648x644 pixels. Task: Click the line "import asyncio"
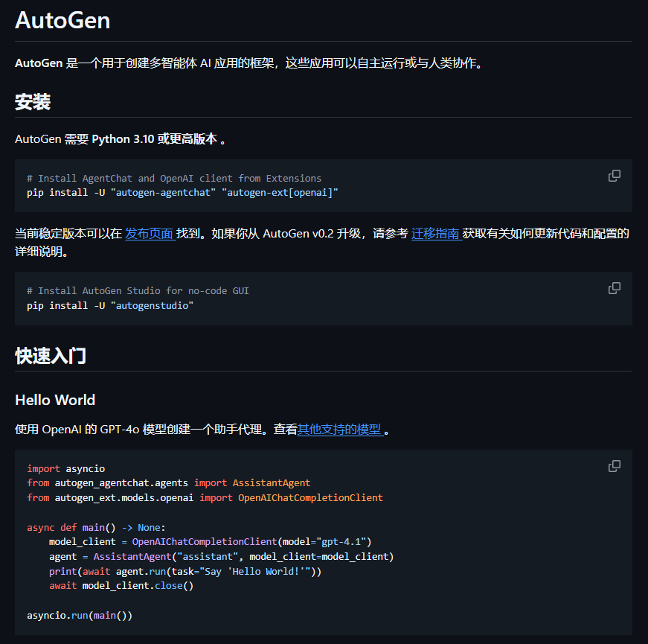pyautogui.click(x=65, y=468)
